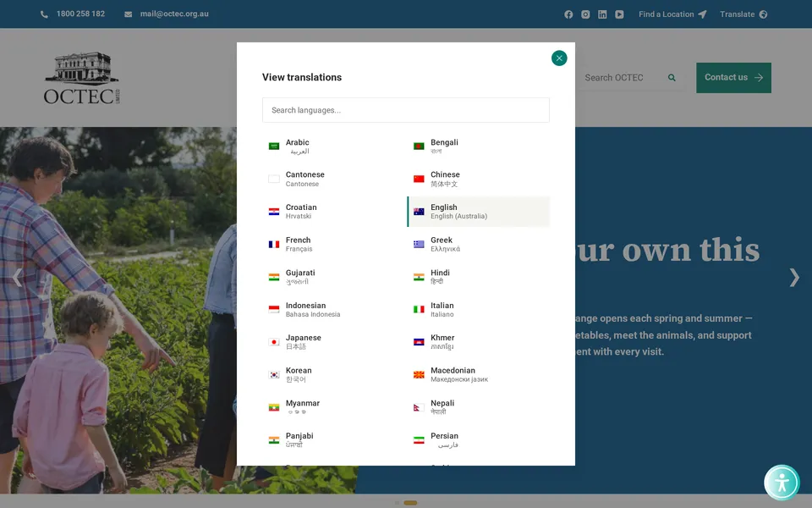The width and height of the screenshot is (812, 508).
Task: Call phone number 1800 258 182
Action: pos(73,14)
